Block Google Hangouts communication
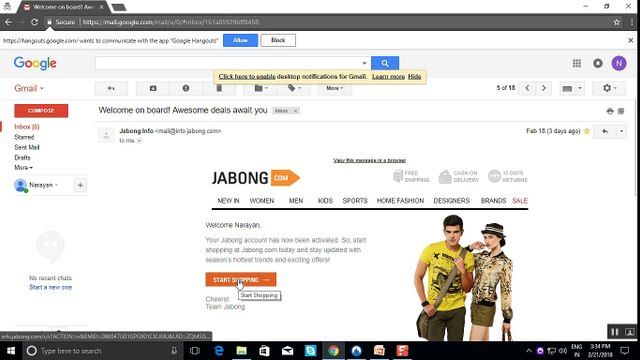Image resolution: width=640 pixels, height=360 pixels. click(x=278, y=40)
